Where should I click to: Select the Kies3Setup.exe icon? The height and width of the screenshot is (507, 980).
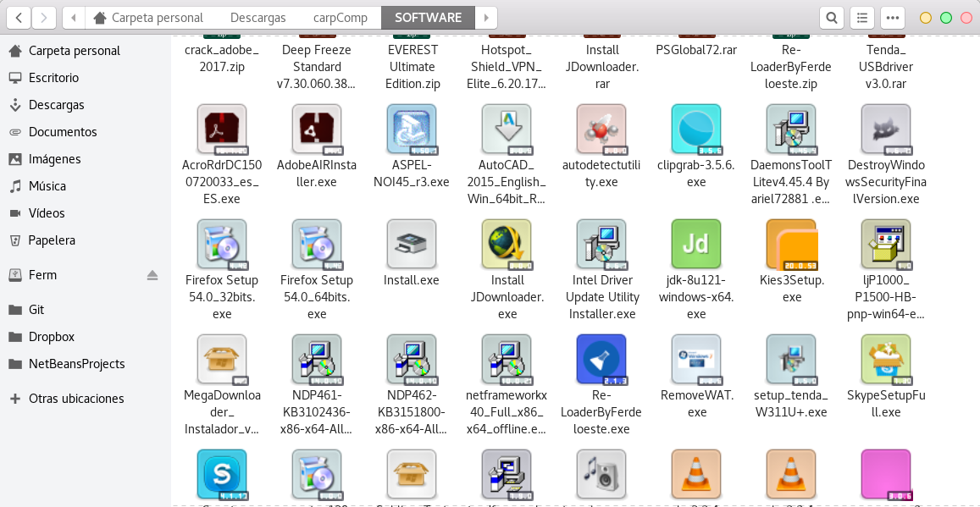click(x=791, y=244)
